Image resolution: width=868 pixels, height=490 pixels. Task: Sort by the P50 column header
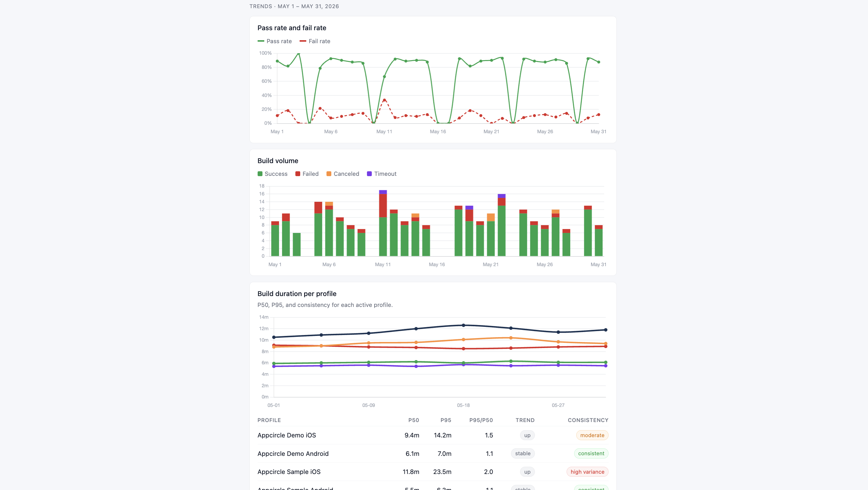(413, 420)
